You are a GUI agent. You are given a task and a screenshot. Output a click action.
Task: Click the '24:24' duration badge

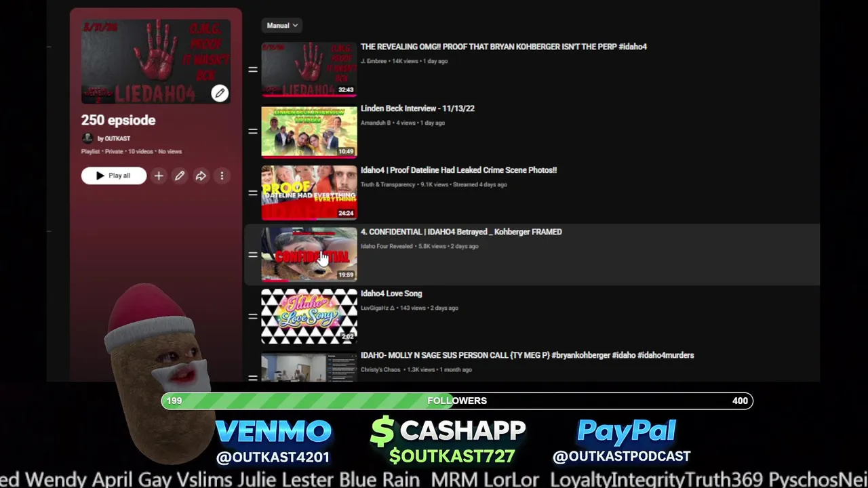pyautogui.click(x=346, y=213)
